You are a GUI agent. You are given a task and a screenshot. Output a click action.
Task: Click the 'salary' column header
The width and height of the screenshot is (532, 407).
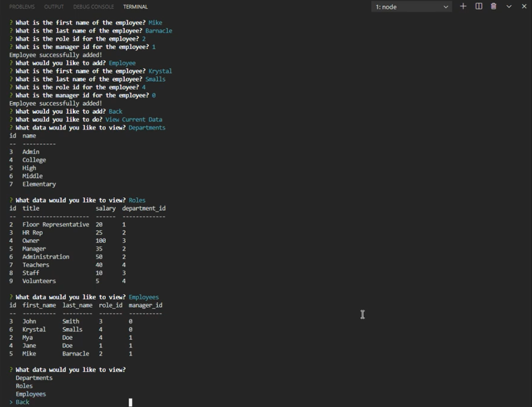[x=106, y=208]
